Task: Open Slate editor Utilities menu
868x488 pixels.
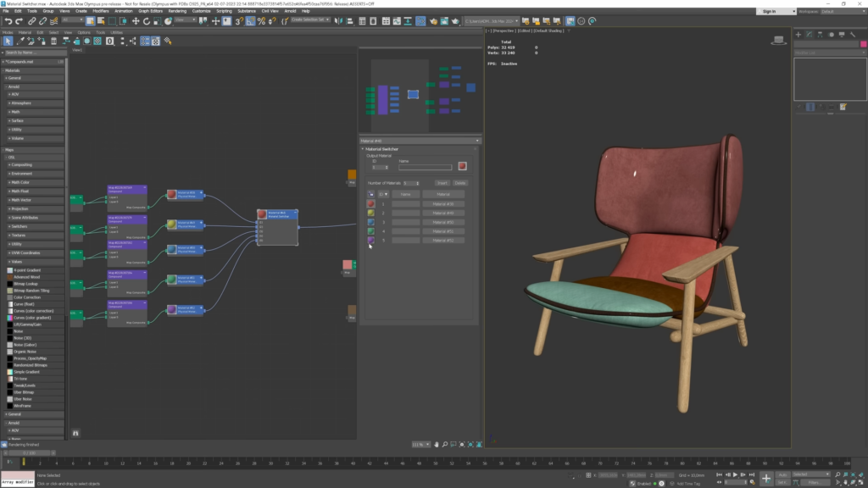Action: pos(116,33)
